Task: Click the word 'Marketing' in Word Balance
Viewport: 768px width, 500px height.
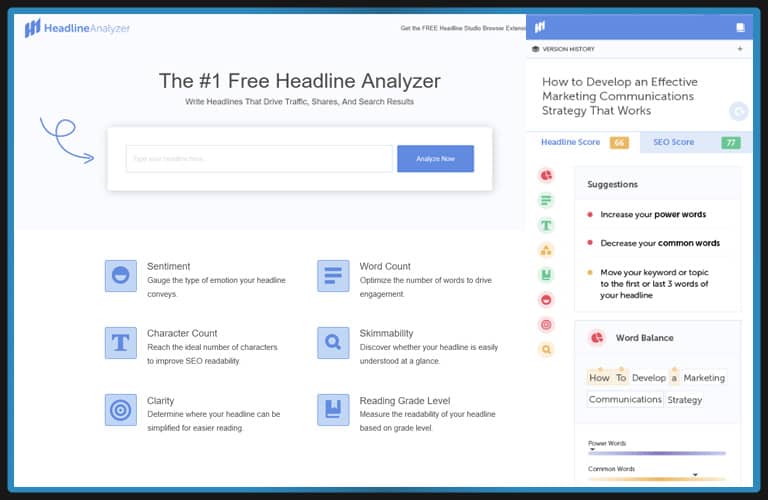Action: [704, 378]
